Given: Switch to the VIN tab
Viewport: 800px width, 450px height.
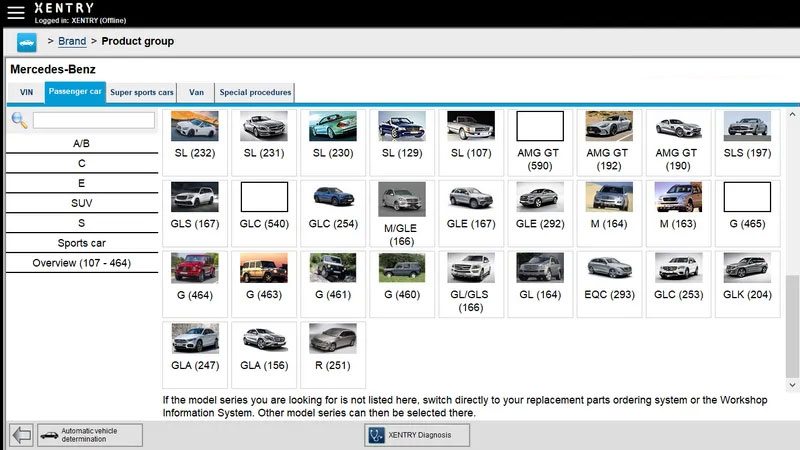Looking at the screenshot, I should (x=26, y=92).
